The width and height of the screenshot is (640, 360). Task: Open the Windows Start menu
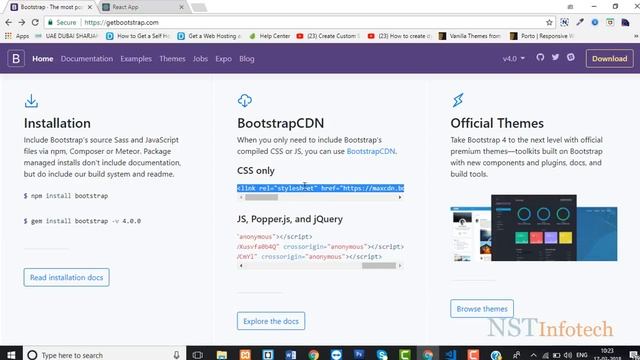click(11, 355)
